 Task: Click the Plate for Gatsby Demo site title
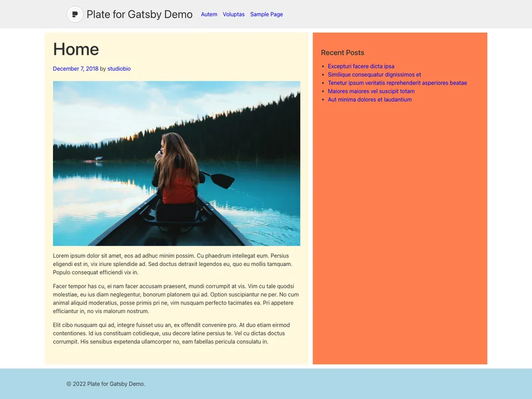coord(139,14)
